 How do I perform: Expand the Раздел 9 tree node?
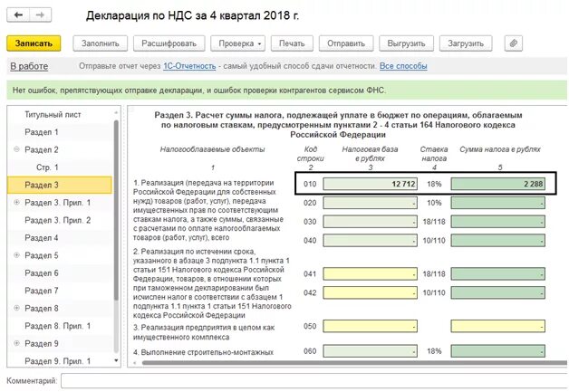tap(16, 343)
